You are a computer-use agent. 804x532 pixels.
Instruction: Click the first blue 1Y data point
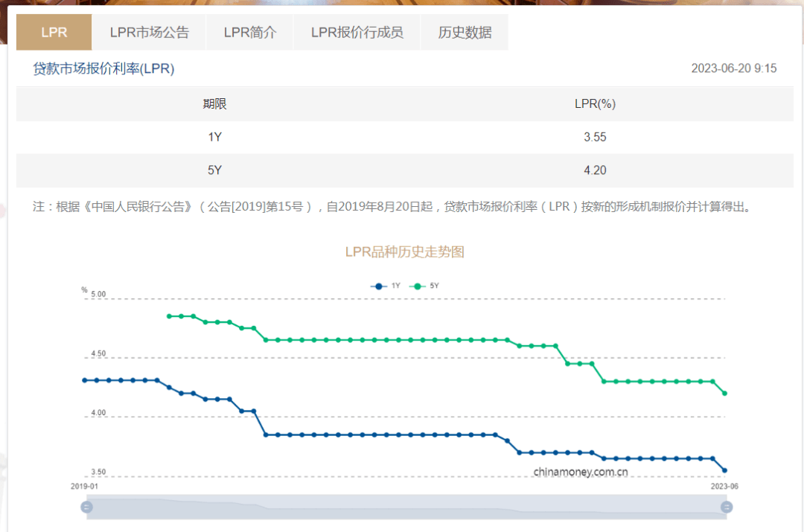click(x=85, y=379)
